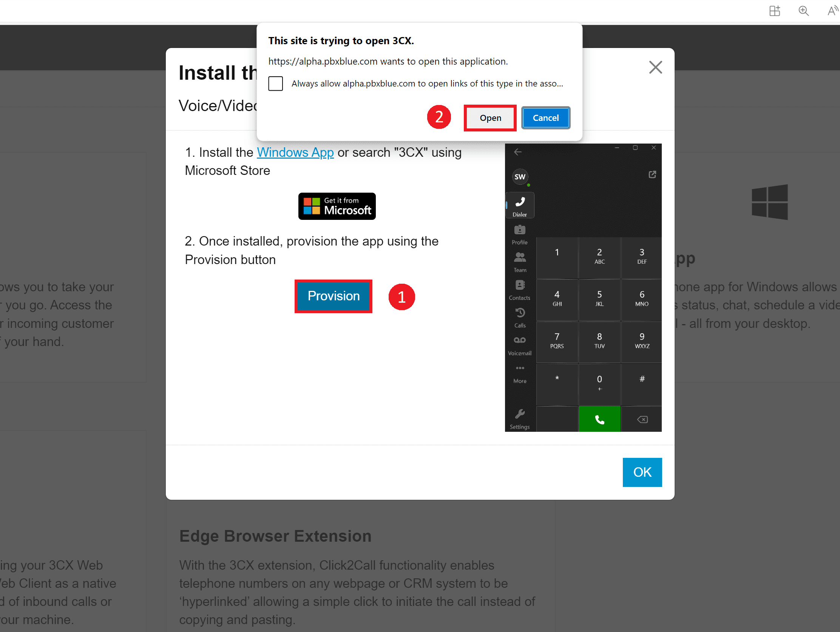Click OK to close install instructions
840x632 pixels.
[642, 472]
